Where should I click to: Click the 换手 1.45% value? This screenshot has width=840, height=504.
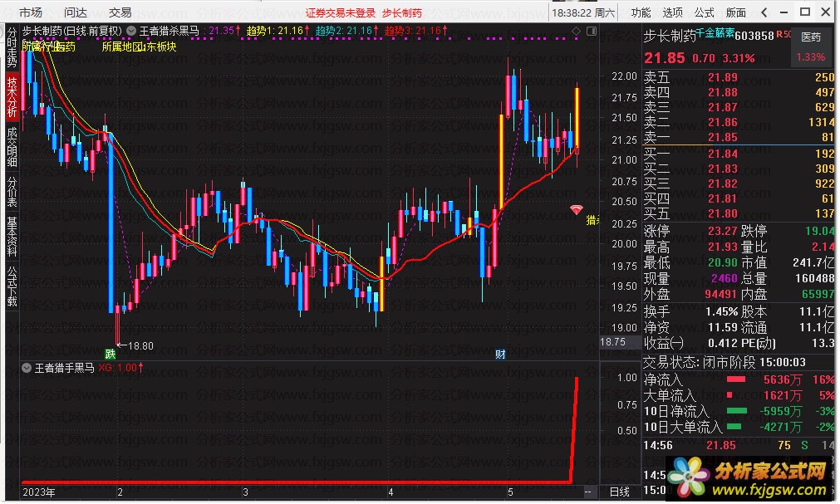click(722, 311)
